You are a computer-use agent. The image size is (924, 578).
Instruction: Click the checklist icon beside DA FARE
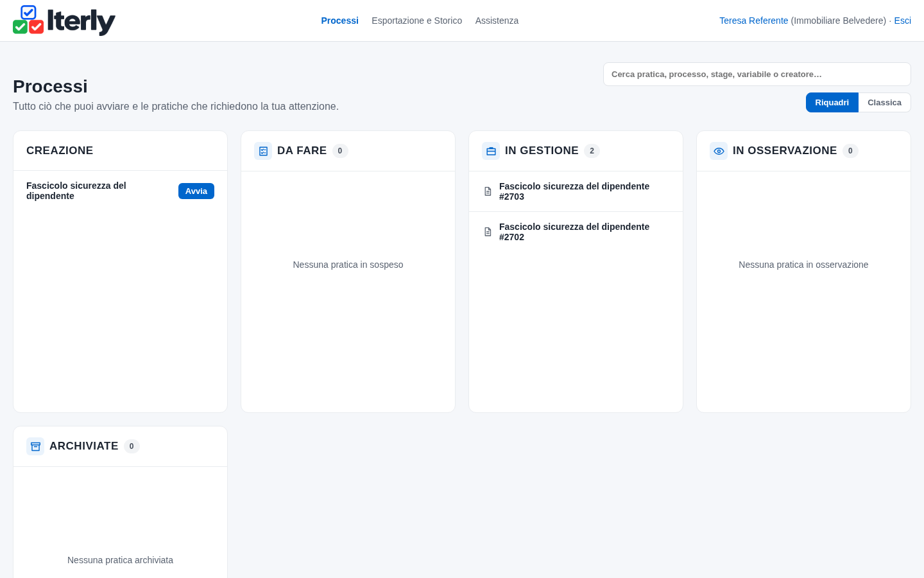263,151
